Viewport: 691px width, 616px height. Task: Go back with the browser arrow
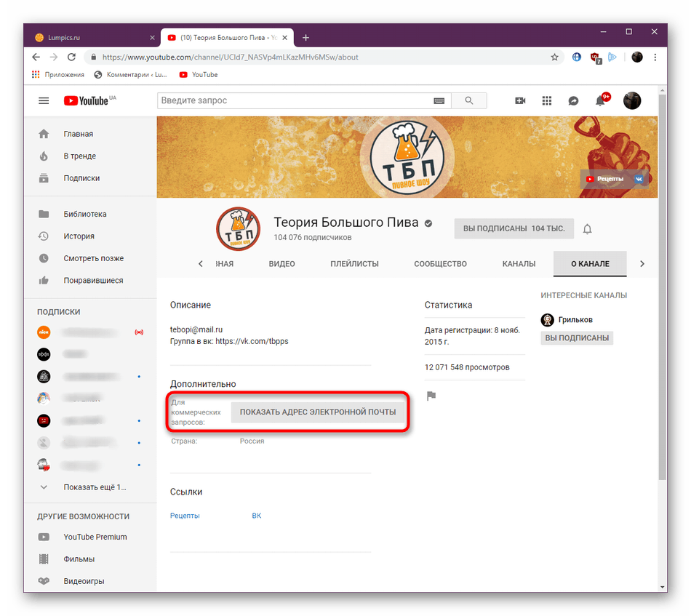point(36,57)
